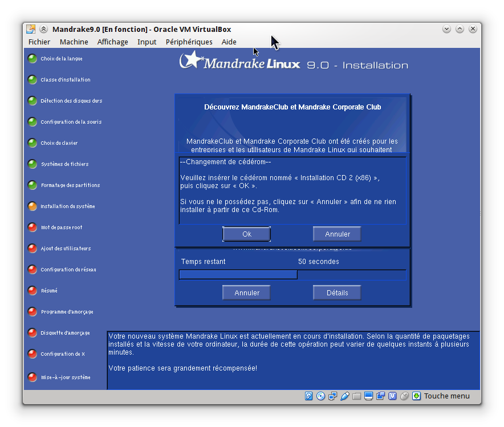
Task: Confirm the CD change with Ok
Action: (x=246, y=234)
